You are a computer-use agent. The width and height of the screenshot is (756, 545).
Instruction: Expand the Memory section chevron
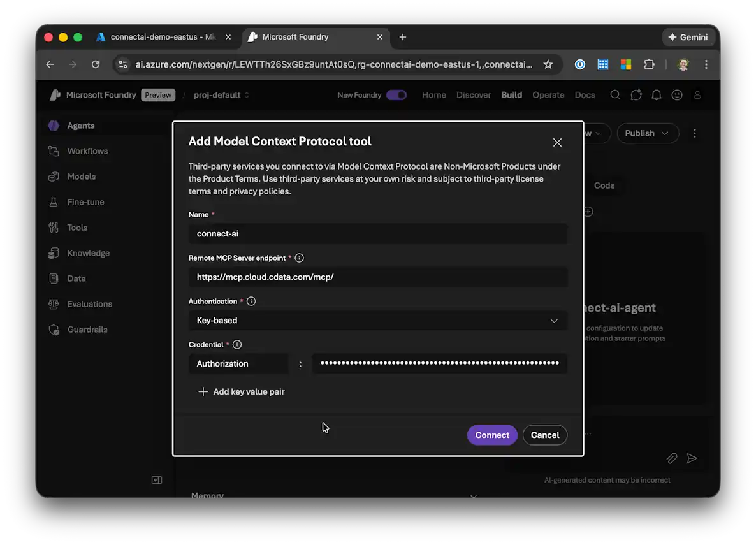click(473, 496)
